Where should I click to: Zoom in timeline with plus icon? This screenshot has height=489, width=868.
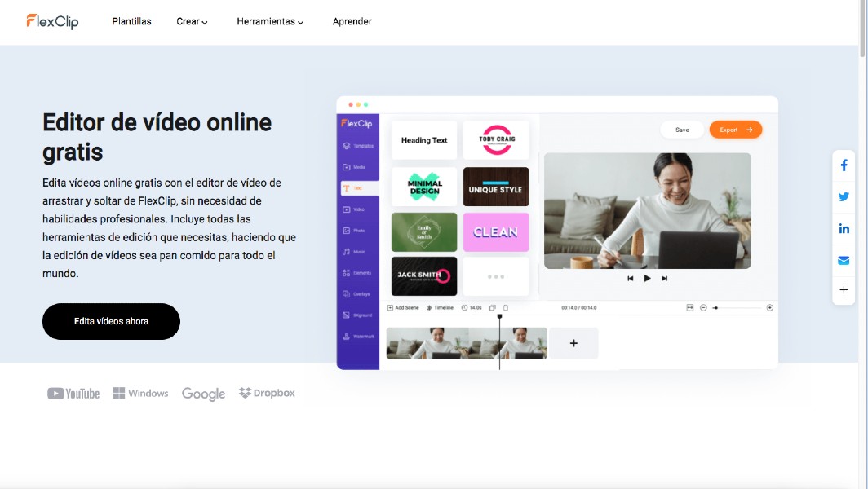click(769, 307)
